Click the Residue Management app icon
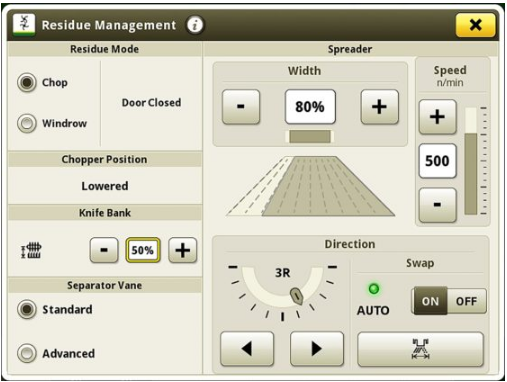Viewport: 507px width, 382px height. click(24, 25)
